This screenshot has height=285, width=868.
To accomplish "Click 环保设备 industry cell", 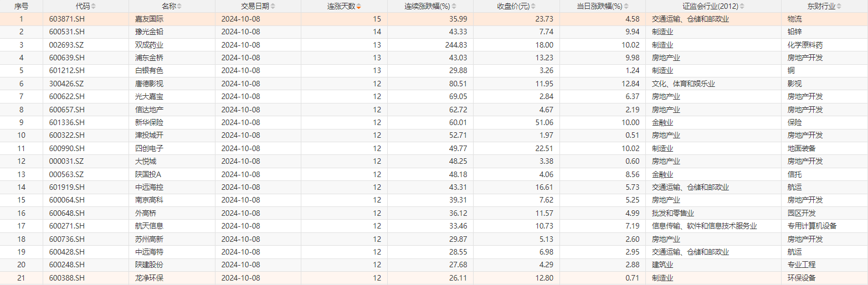I will click(802, 278).
